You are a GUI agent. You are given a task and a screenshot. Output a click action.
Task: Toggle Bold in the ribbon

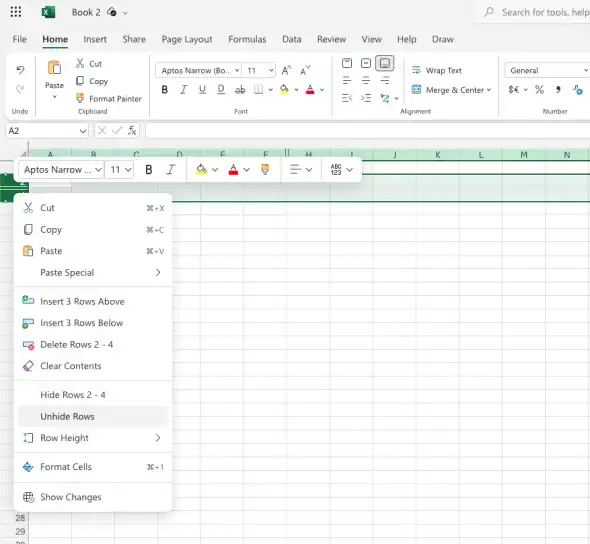(x=164, y=90)
